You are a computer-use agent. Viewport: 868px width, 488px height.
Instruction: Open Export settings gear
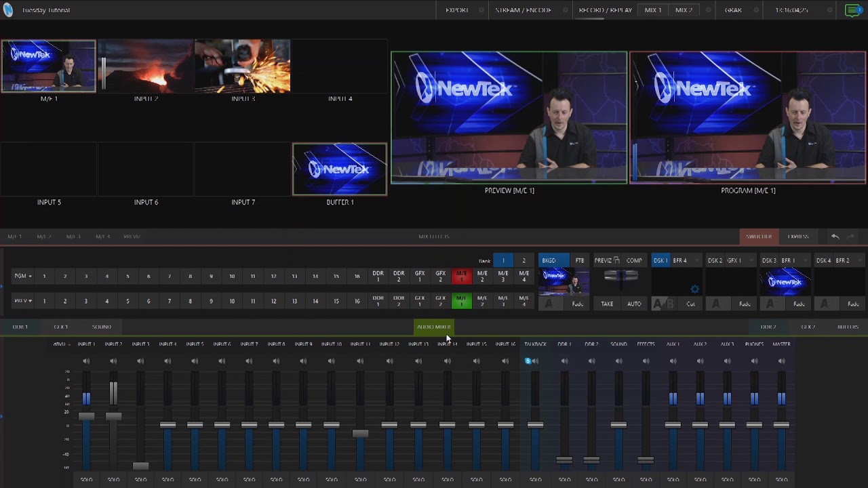point(481,10)
